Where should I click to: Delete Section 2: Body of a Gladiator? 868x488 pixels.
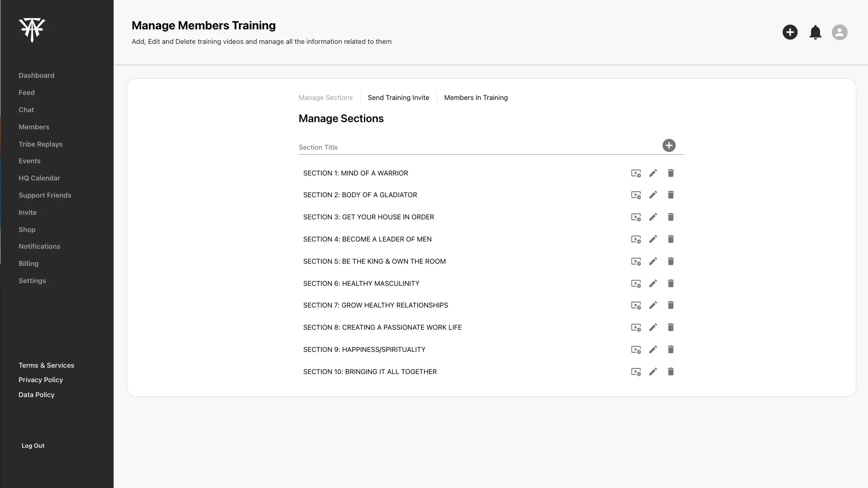click(671, 195)
